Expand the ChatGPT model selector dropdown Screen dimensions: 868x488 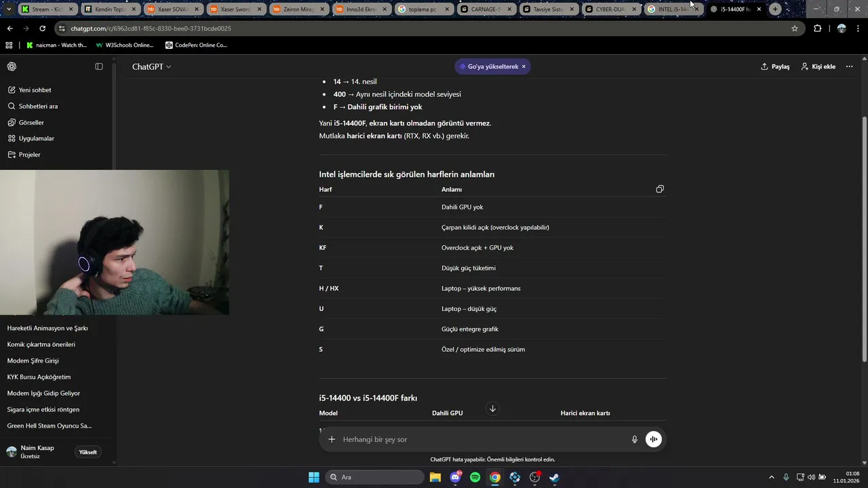coord(151,66)
